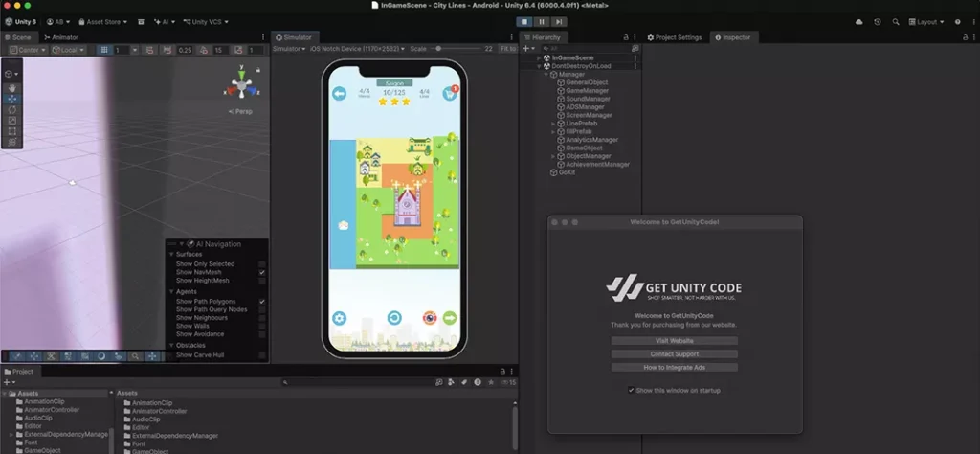Open the Package store box icon
The height and width of the screenshot is (454, 980).
point(142,22)
